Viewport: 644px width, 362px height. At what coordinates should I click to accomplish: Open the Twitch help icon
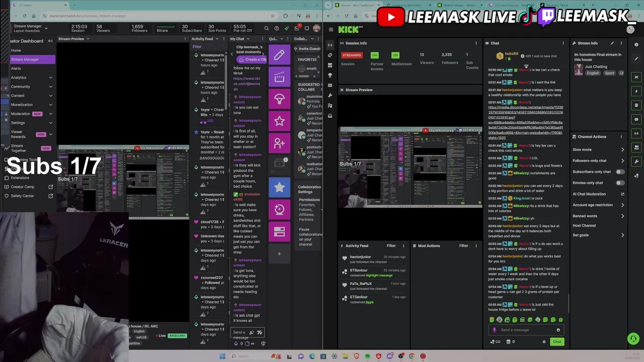[277, 29]
